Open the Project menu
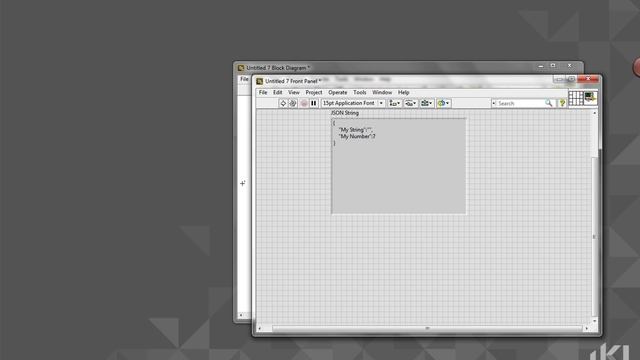 (x=313, y=93)
